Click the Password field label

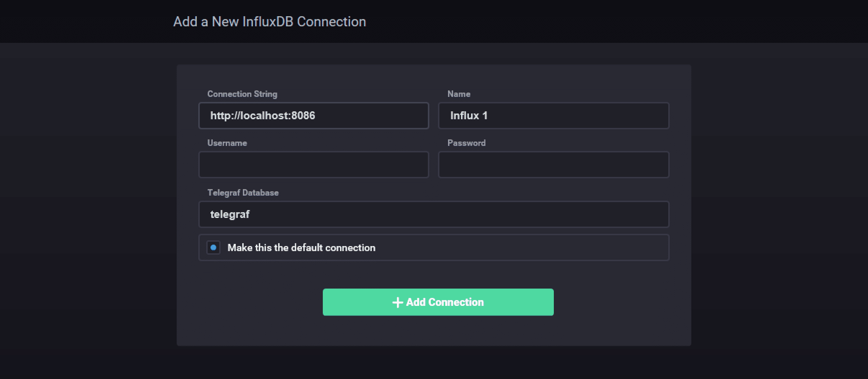tap(466, 143)
